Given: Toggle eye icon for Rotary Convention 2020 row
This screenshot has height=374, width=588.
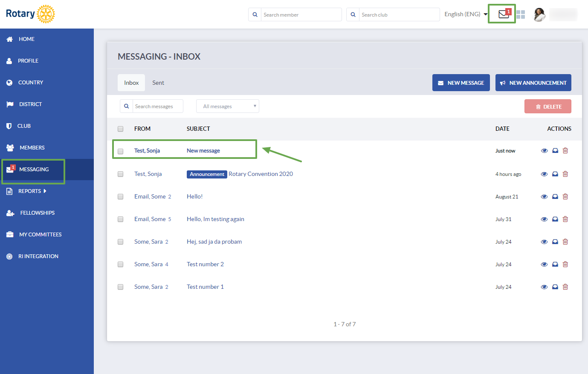Looking at the screenshot, I should click(x=544, y=174).
